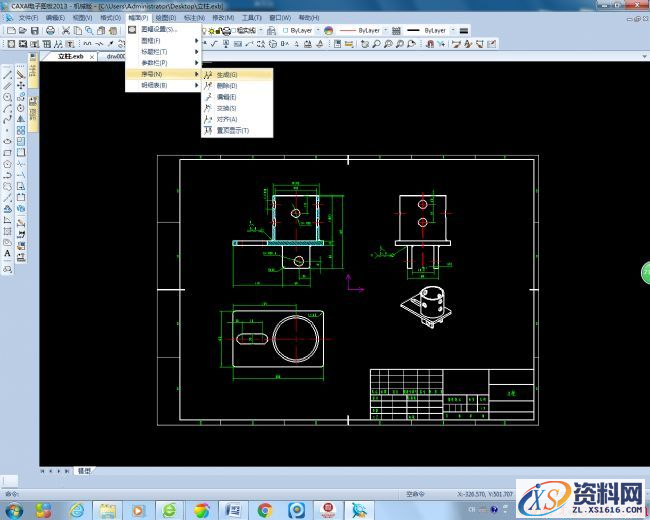Viewport: 650px width, 520px height.
Task: Choose 删除(D) in the submenu
Action: (226, 86)
